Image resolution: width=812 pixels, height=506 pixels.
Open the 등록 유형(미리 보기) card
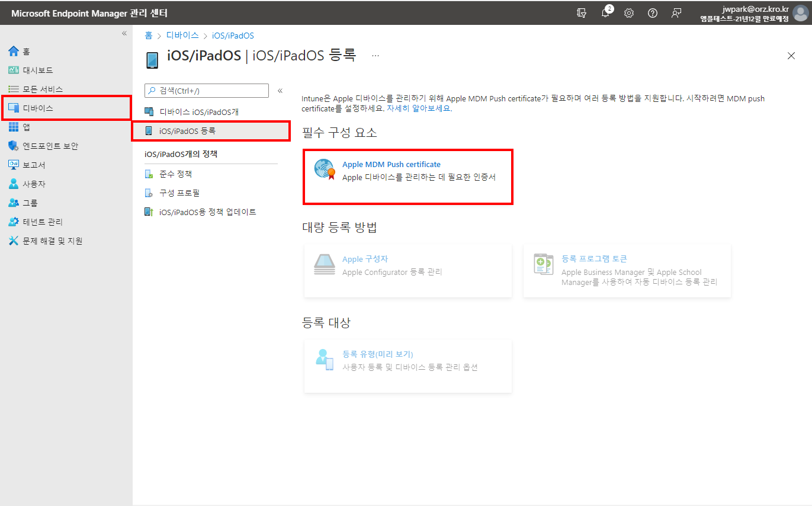408,366
